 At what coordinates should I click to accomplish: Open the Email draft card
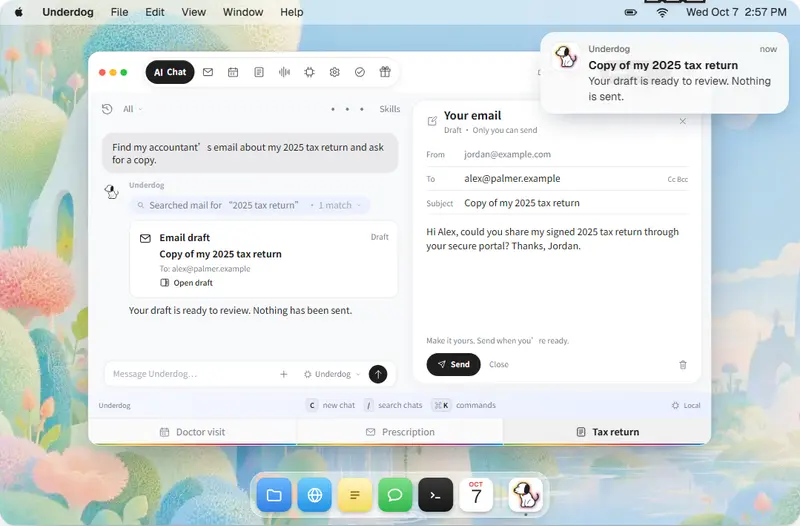pos(264,259)
